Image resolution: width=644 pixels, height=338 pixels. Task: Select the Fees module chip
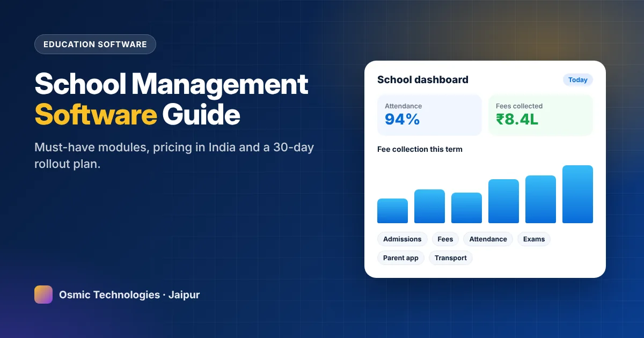[445, 239]
